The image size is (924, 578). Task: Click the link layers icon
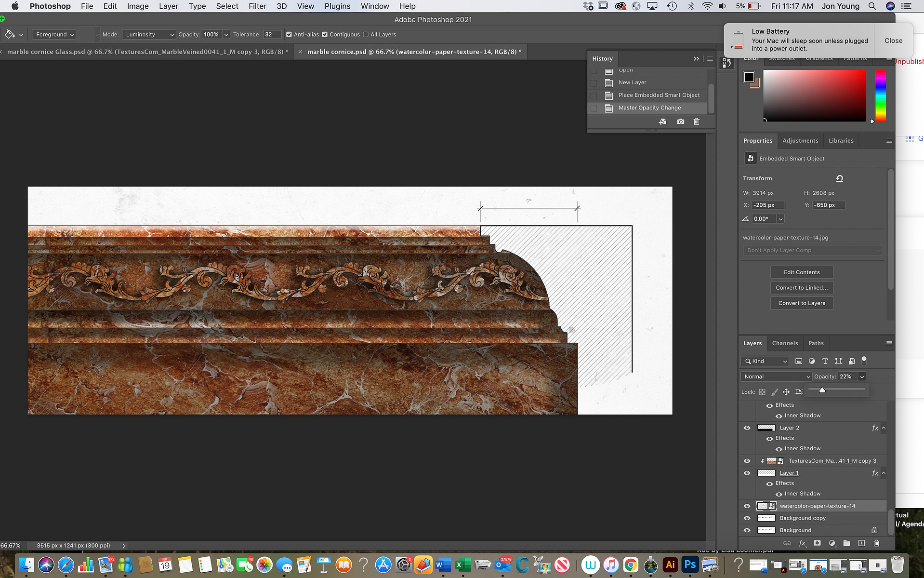[787, 543]
